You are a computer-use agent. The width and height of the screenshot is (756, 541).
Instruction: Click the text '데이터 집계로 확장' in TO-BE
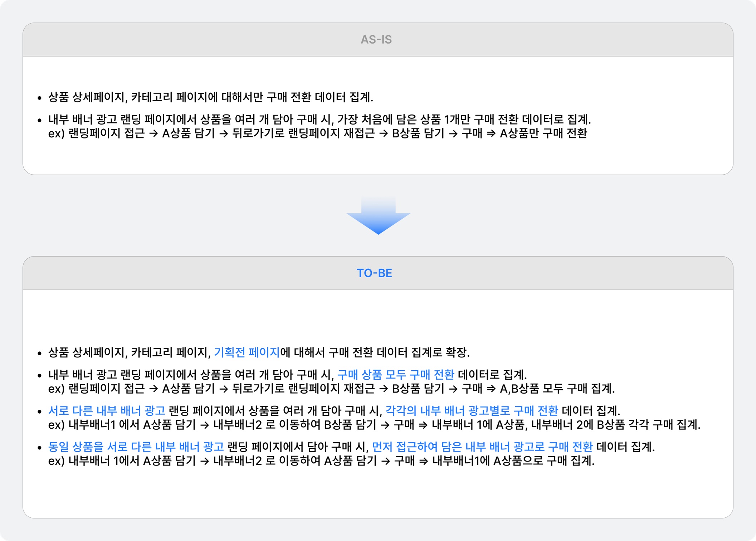[x=422, y=352]
